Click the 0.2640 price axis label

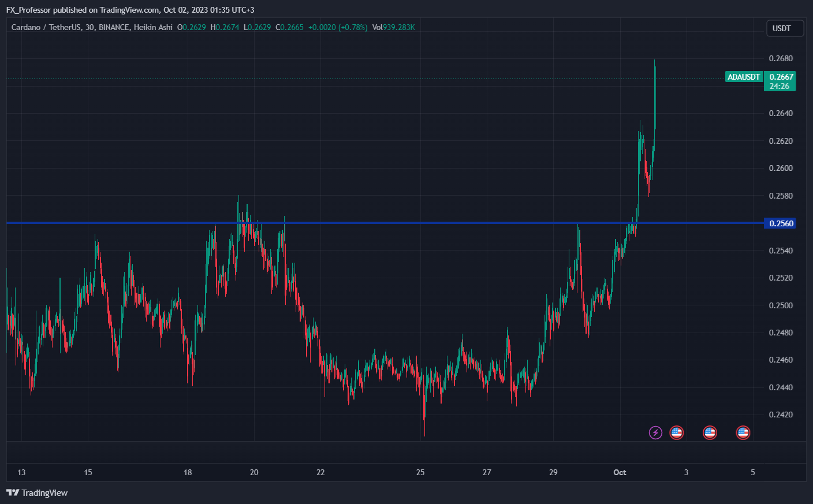[781, 113]
